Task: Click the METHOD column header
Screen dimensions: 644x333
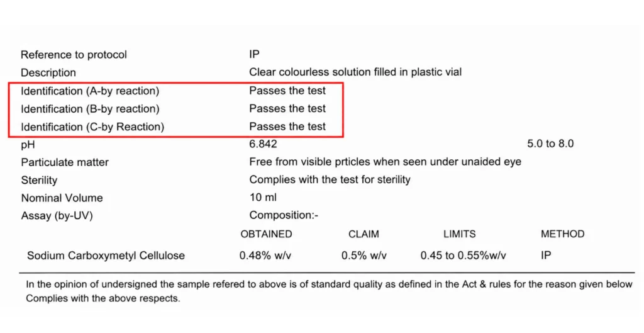Action: [563, 234]
